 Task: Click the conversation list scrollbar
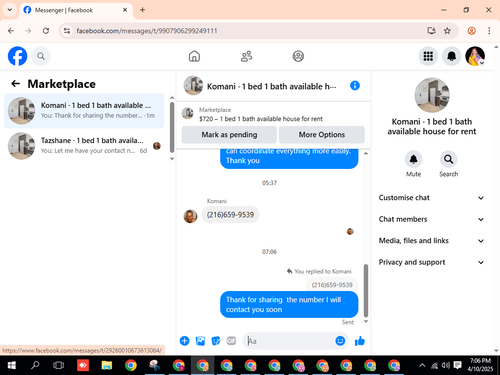click(172, 127)
